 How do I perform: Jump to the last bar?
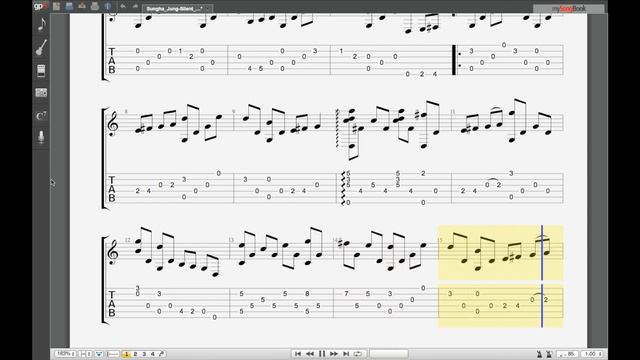point(346,353)
